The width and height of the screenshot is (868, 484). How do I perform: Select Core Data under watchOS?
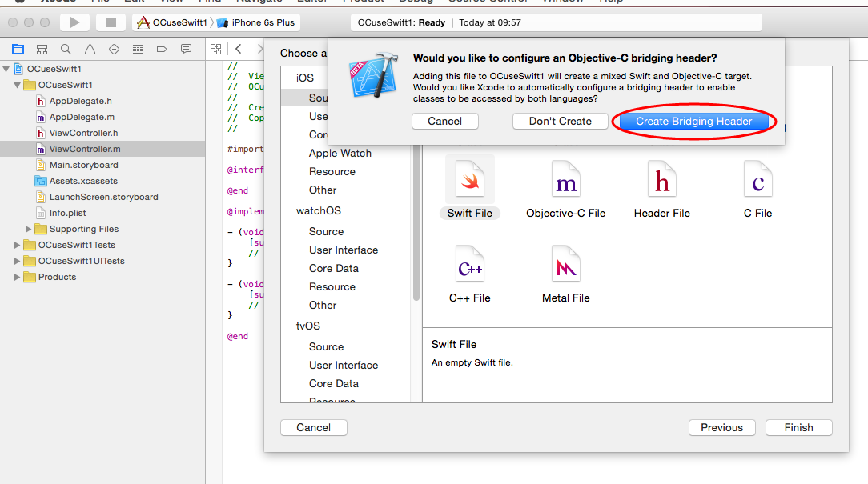coord(334,268)
